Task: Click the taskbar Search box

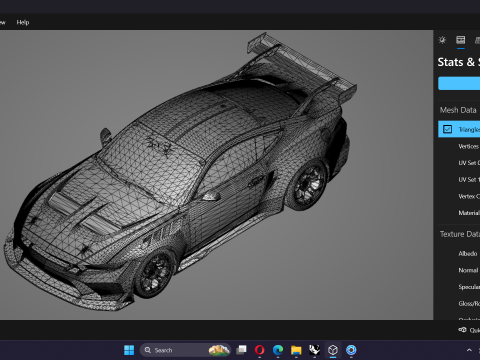Action: 185,350
